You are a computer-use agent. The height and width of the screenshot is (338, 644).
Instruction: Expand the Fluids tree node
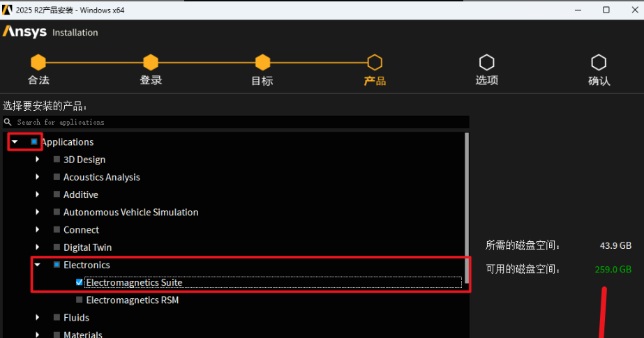pos(38,318)
